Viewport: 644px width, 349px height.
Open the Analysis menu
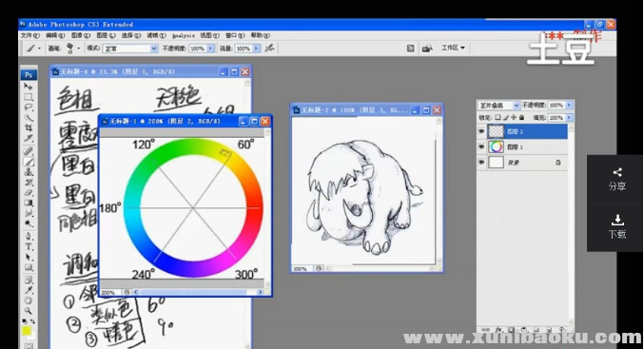(x=184, y=36)
